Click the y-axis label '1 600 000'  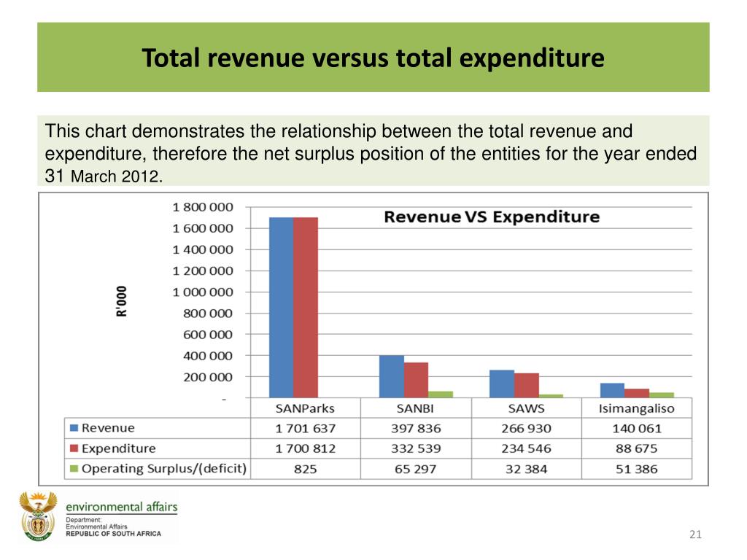pyautogui.click(x=203, y=228)
